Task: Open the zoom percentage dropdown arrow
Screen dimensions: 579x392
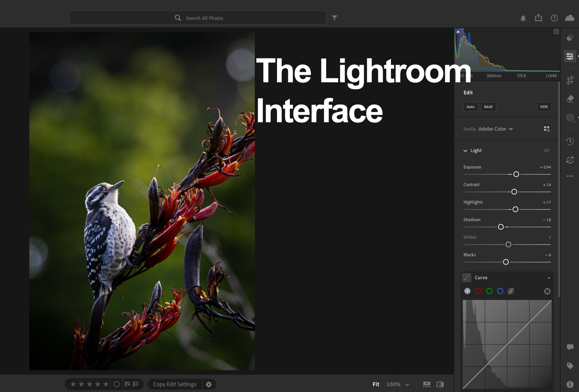Action: point(407,385)
